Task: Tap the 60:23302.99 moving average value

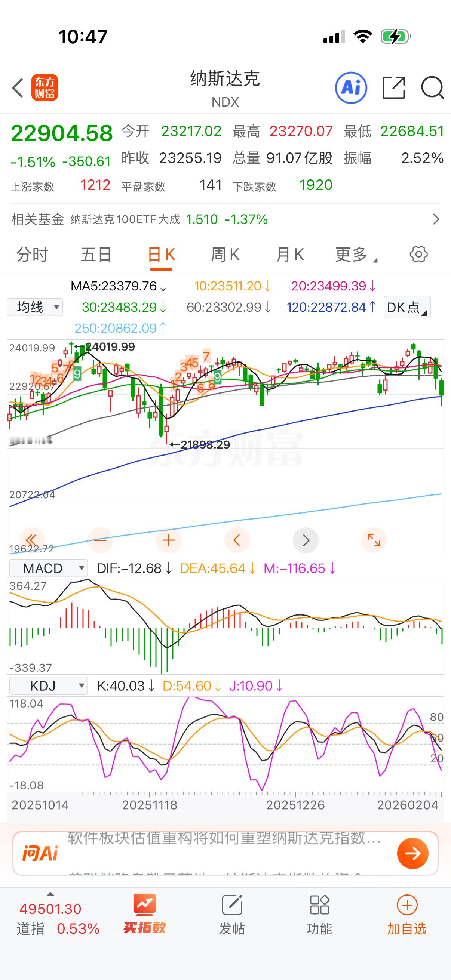Action: (x=229, y=307)
